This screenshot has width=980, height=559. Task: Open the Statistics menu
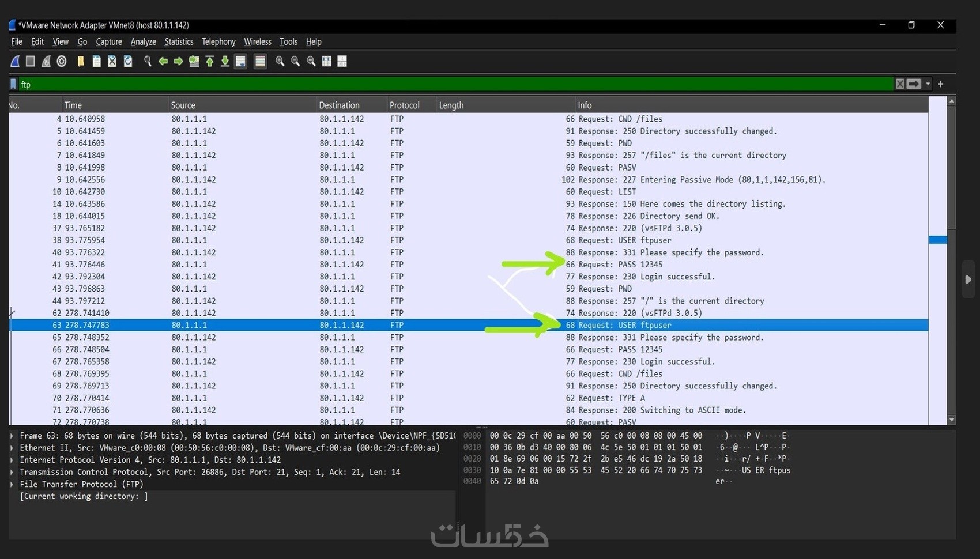point(179,41)
